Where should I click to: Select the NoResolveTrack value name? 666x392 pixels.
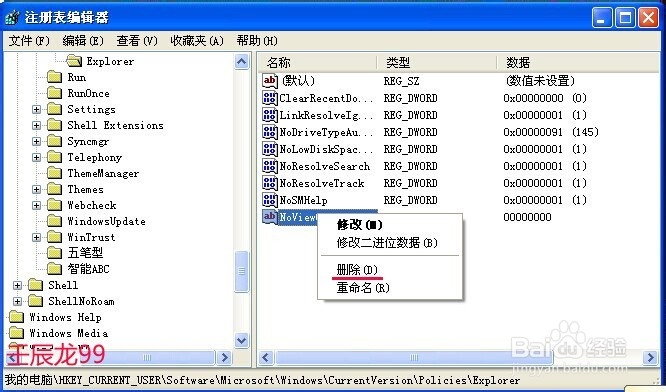(322, 183)
